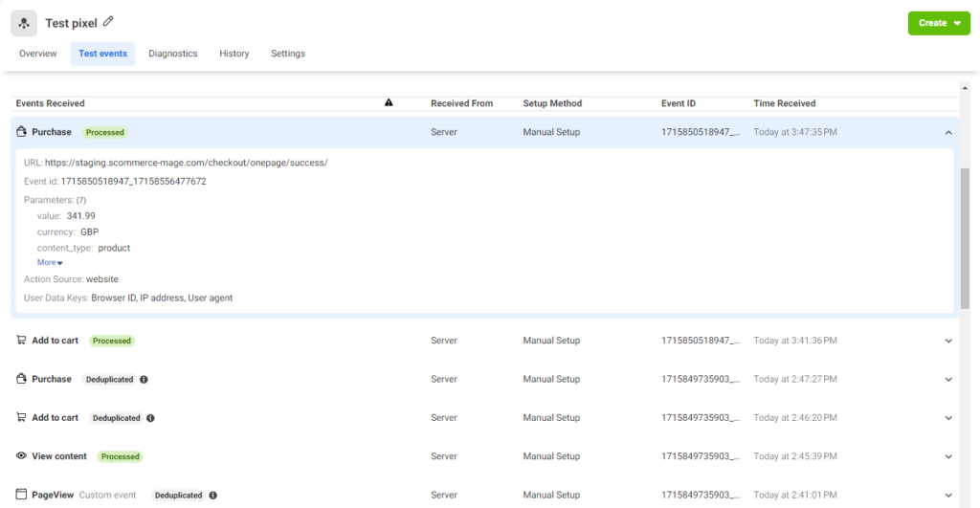Click the Events Received column header
The width and height of the screenshot is (980, 508).
[50, 103]
